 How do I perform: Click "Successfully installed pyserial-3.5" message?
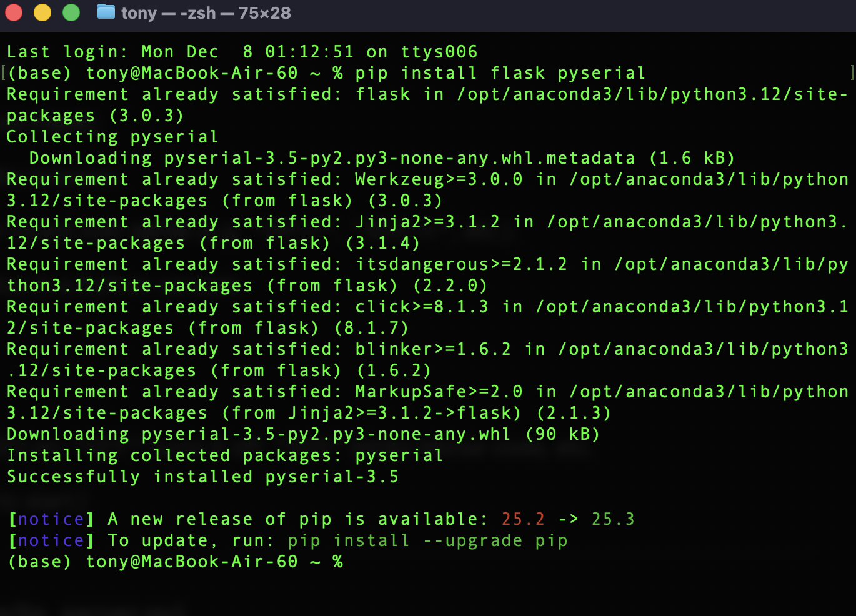(x=202, y=477)
